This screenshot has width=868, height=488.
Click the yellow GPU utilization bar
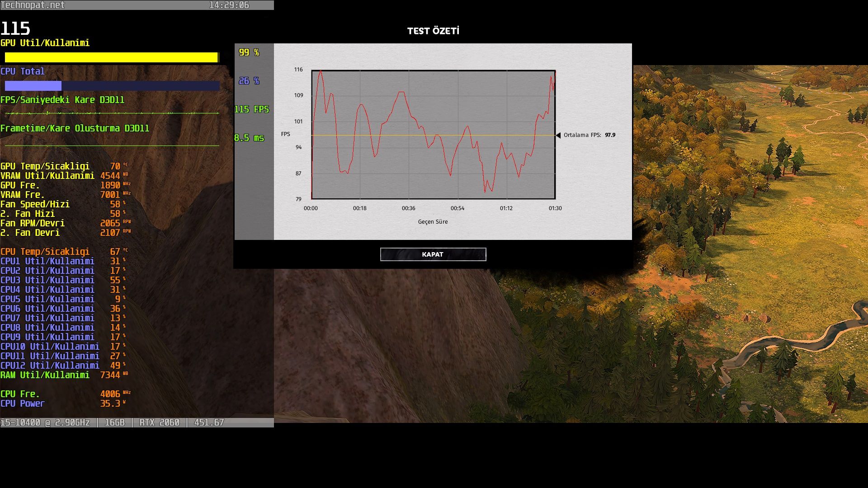111,57
